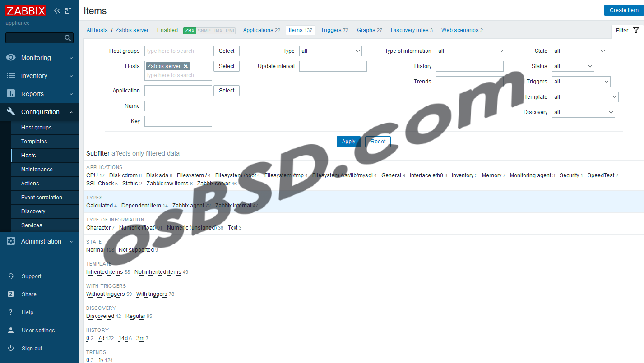Click the Administration gear icon
Viewport: 644px width, 363px height.
11,241
